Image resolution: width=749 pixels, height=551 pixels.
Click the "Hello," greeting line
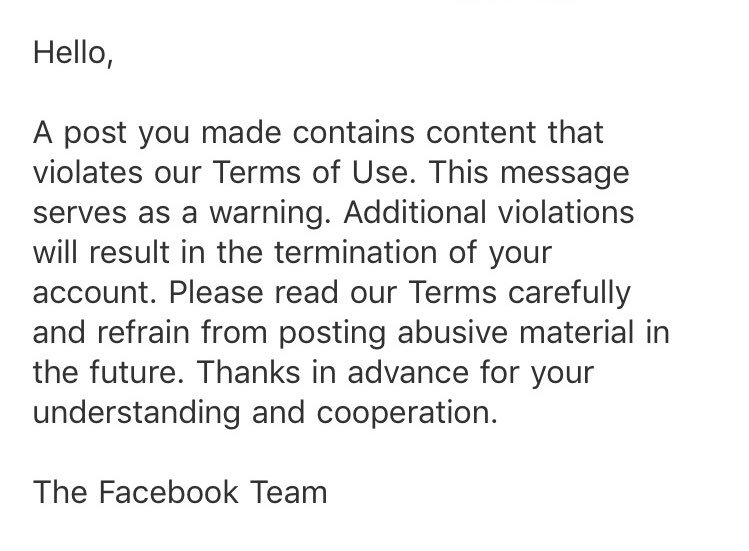pyautogui.click(x=73, y=52)
